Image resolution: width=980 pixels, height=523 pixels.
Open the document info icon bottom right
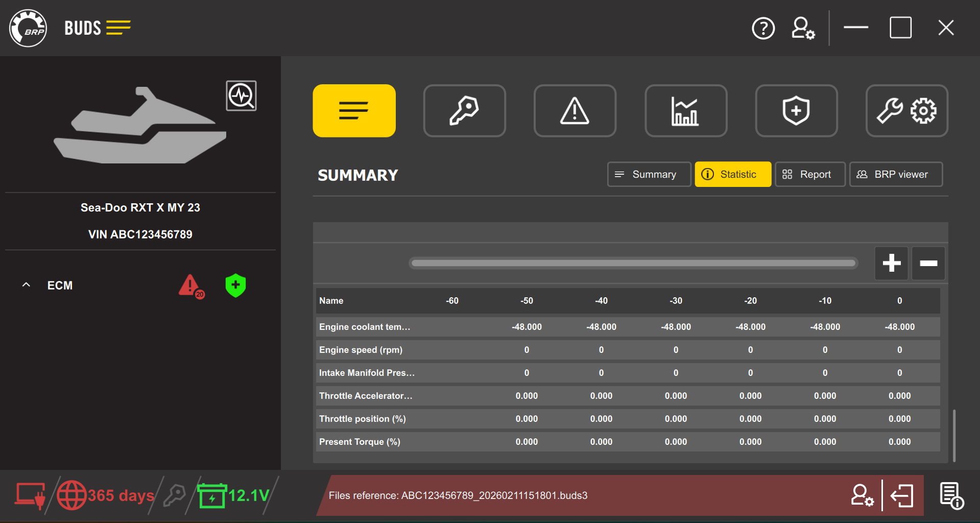coord(951,495)
